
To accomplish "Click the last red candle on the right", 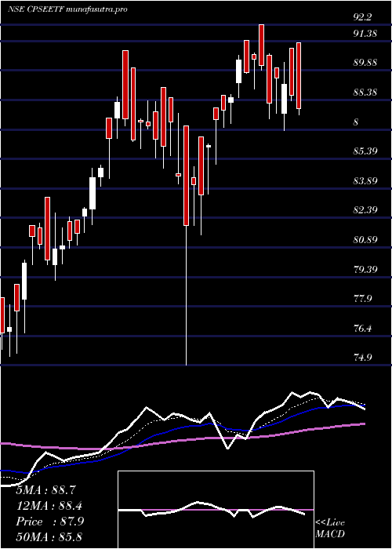I will click(299, 75).
